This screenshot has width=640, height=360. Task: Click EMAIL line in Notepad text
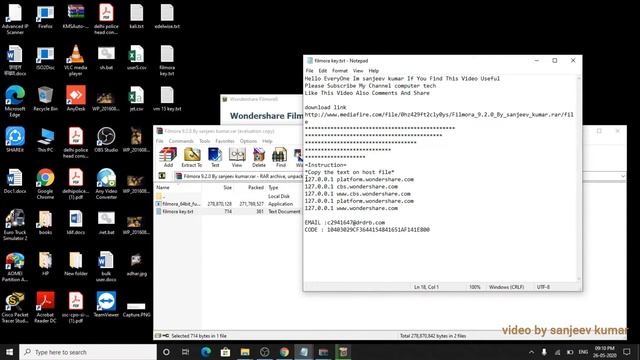(x=344, y=222)
